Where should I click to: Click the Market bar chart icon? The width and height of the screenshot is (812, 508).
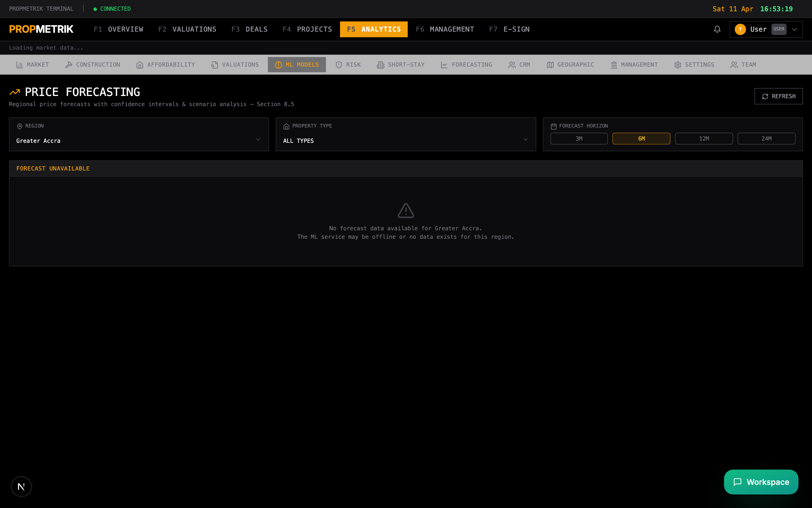19,65
